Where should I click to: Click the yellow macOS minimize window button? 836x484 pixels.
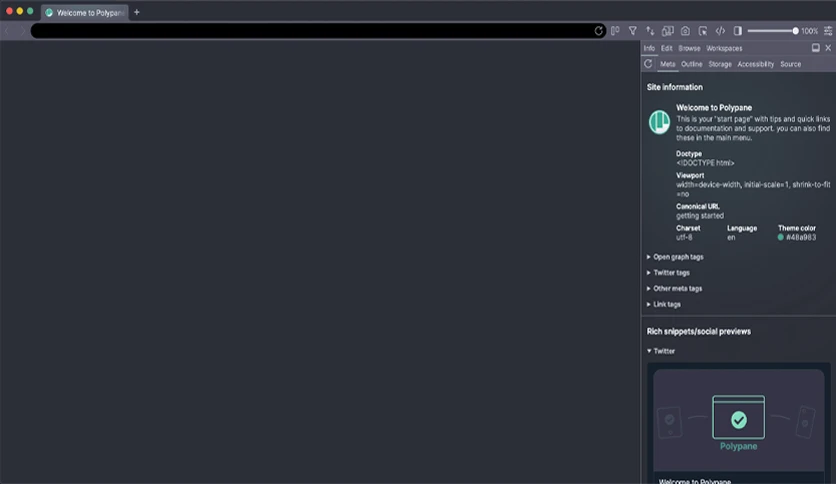tap(20, 11)
